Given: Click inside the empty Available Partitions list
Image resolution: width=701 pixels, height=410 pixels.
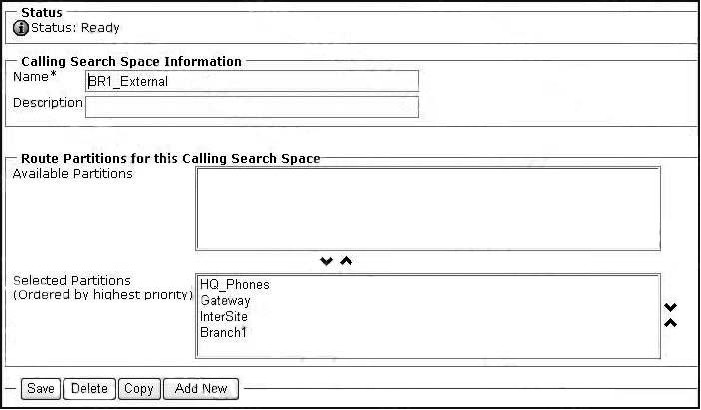Looking at the screenshot, I should [x=428, y=209].
